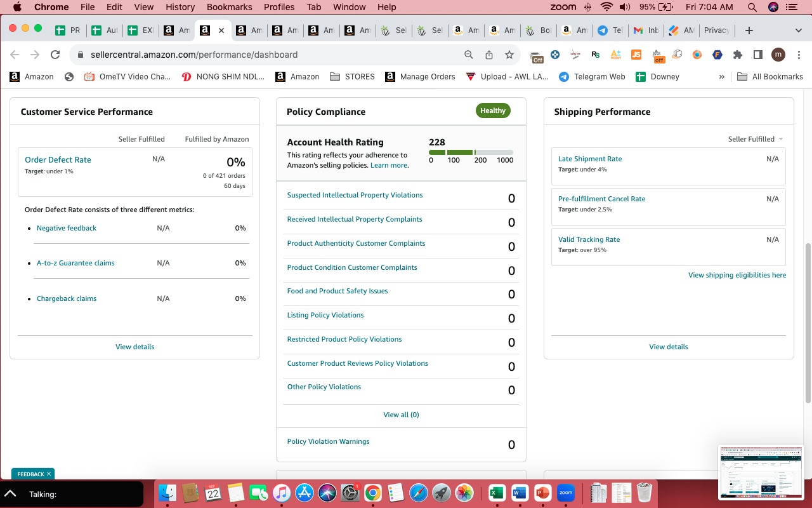Open Policy Violation Warnings link
Viewport: 812px width, 508px height.
[328, 441]
